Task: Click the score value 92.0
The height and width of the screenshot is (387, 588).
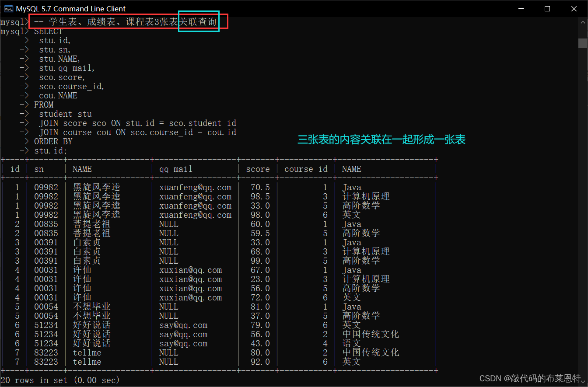Action: coord(260,362)
